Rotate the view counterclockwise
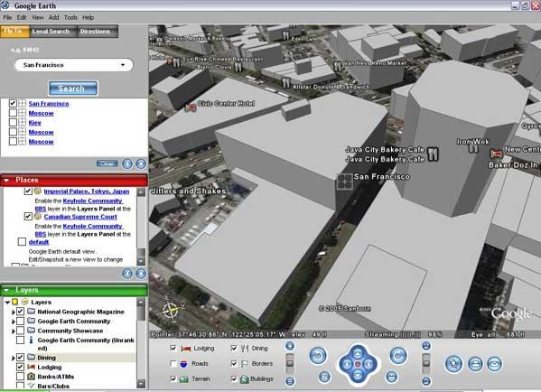541x392 pixels. (x=318, y=356)
